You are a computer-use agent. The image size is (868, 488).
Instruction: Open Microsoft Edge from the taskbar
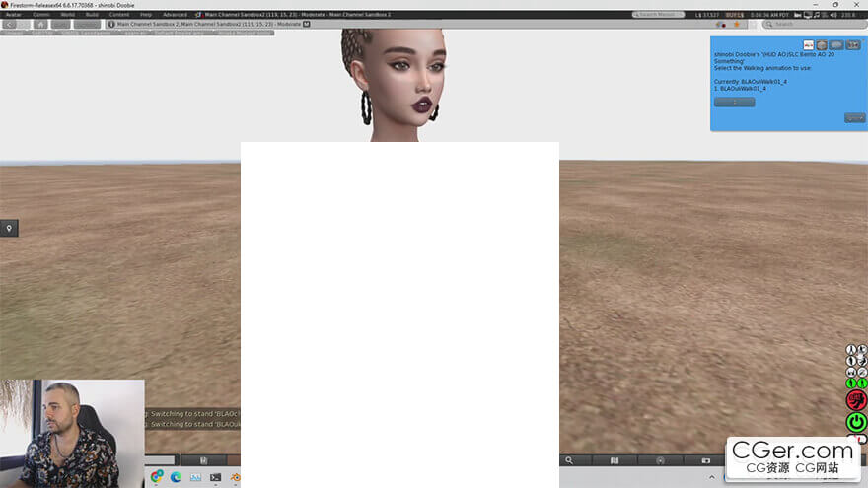pos(176,477)
